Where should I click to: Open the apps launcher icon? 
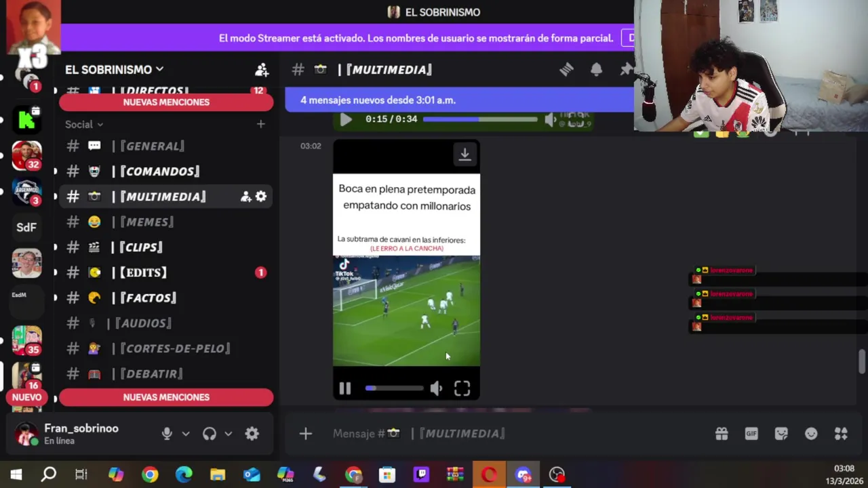point(841,434)
